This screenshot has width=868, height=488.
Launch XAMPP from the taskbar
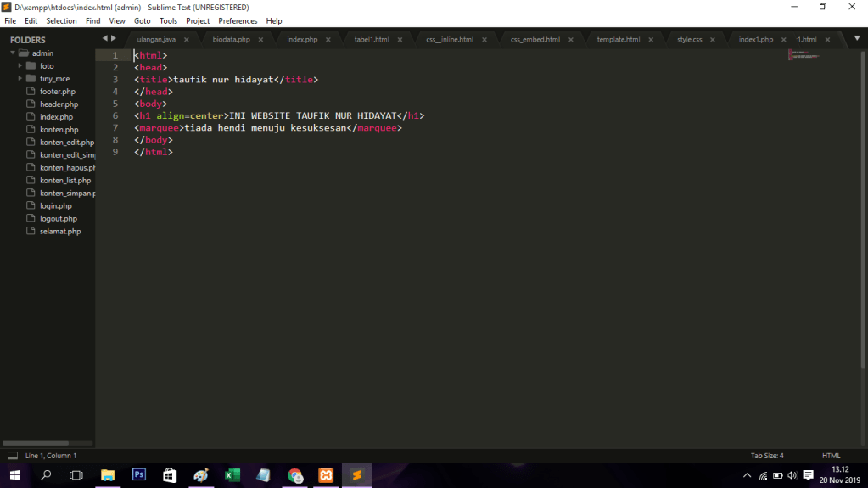point(326,475)
